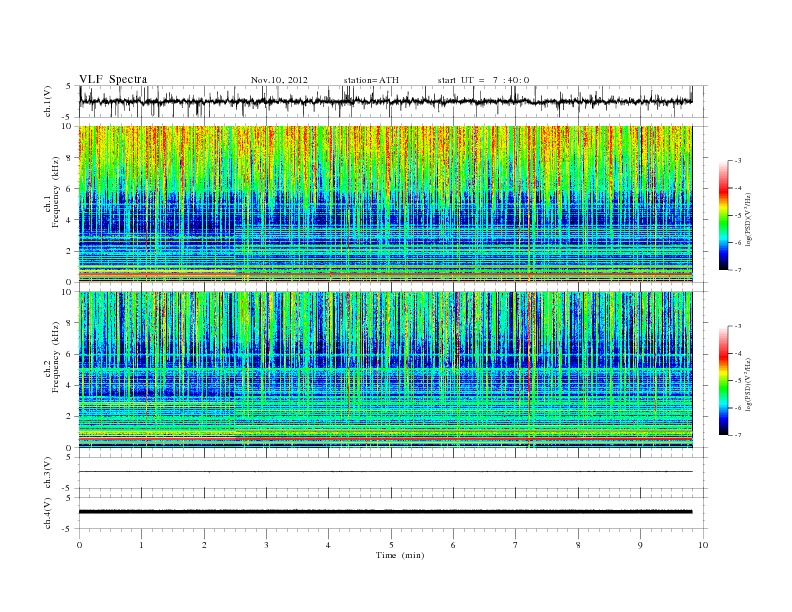Click the "0" tick on the time axis
The width and height of the screenshot is (792, 612).
pyautogui.click(x=79, y=545)
